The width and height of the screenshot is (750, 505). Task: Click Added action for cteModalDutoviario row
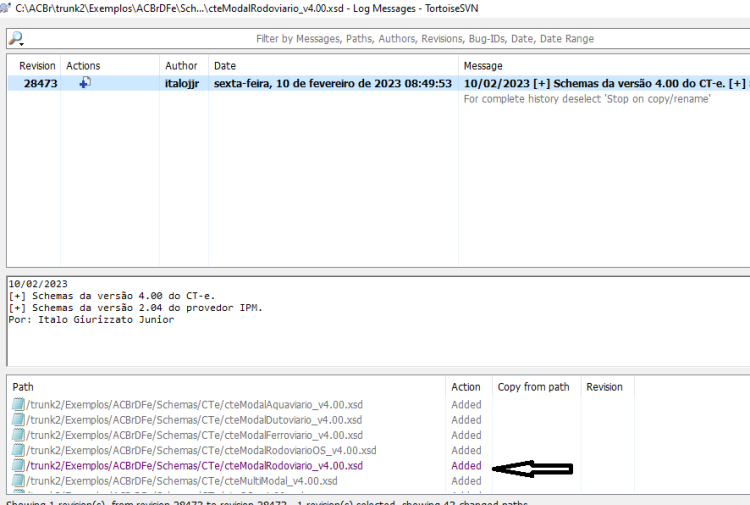pos(466,420)
